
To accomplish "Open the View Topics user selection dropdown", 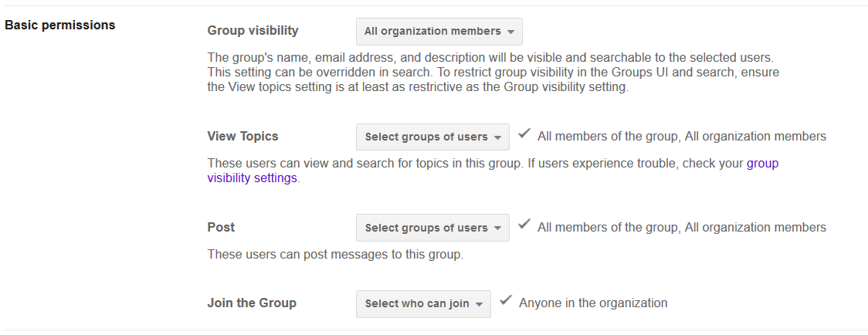I will (x=432, y=137).
